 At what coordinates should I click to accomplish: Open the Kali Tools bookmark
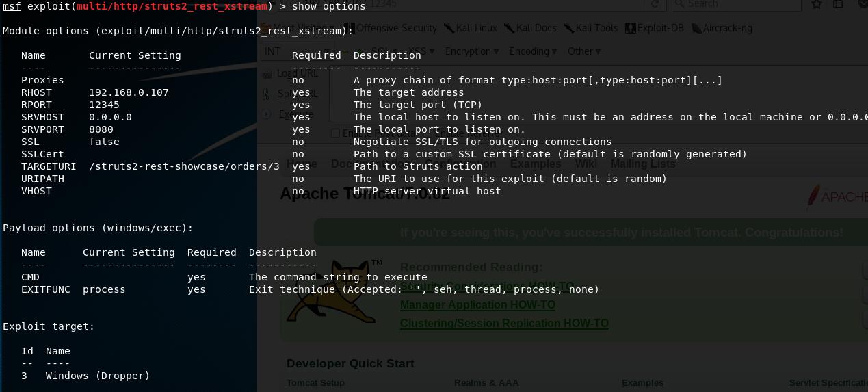tap(591, 28)
